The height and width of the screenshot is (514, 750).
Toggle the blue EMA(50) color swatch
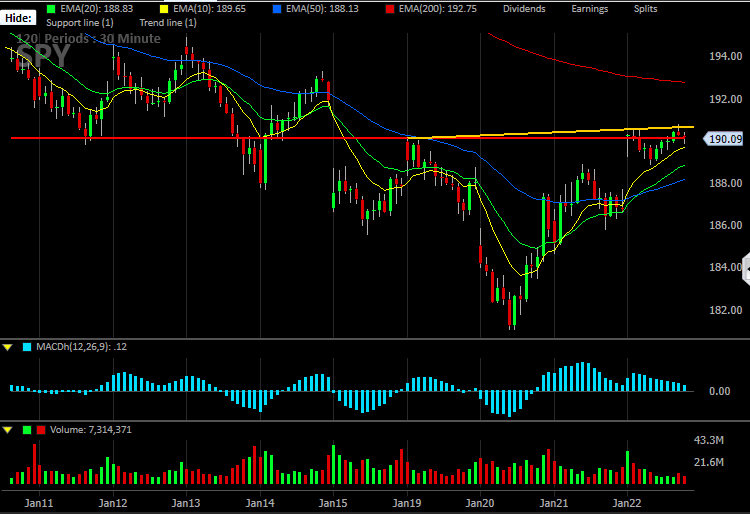coord(277,9)
